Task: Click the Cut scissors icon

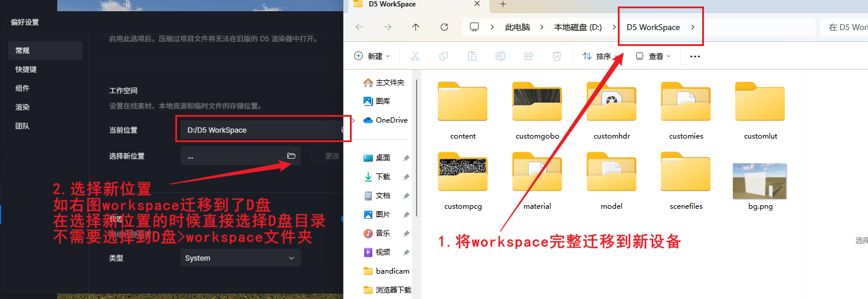Action: [415, 56]
